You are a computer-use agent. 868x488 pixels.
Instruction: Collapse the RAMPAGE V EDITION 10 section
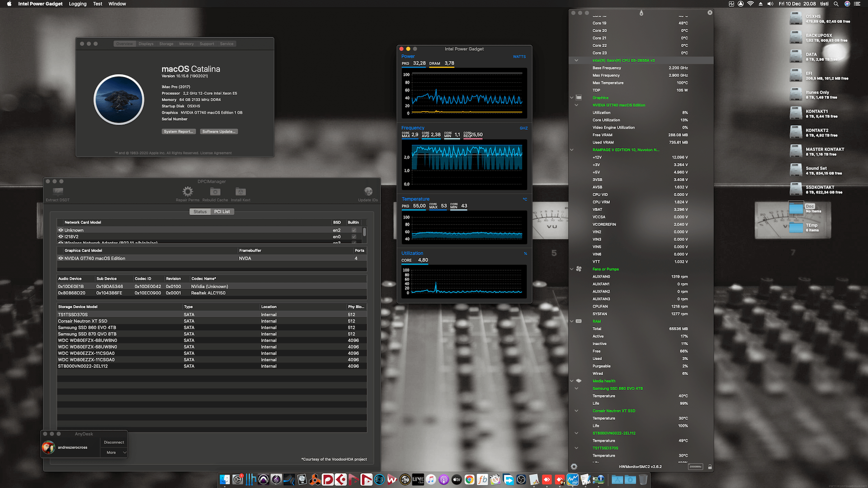point(572,150)
